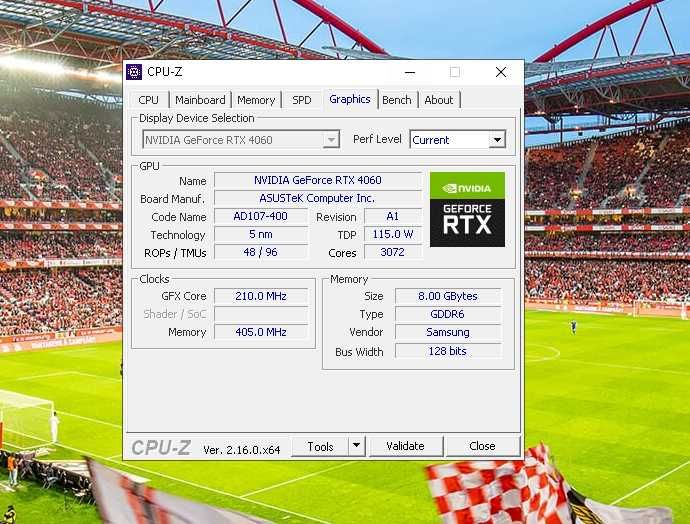
Task: Switch to the SPD tab
Action: coord(302,100)
